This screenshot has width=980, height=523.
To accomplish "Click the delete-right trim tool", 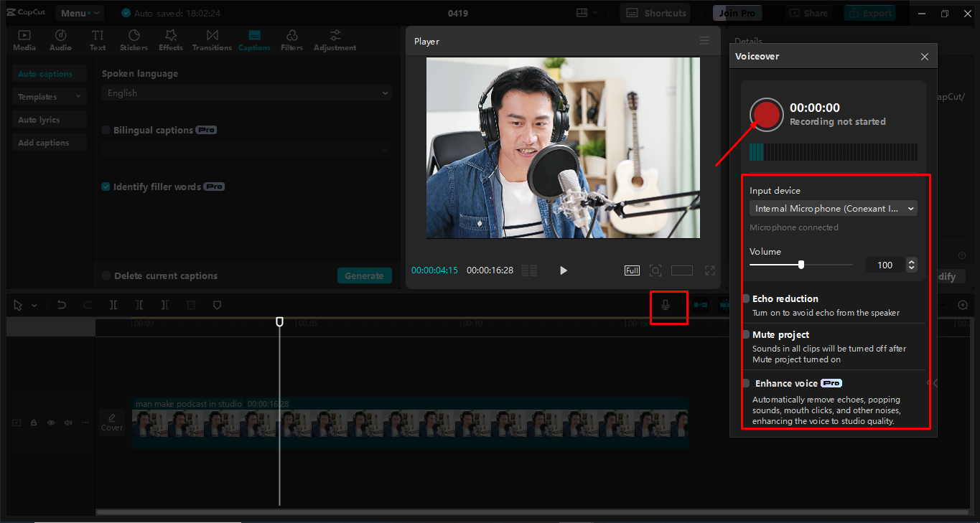I will (x=165, y=305).
